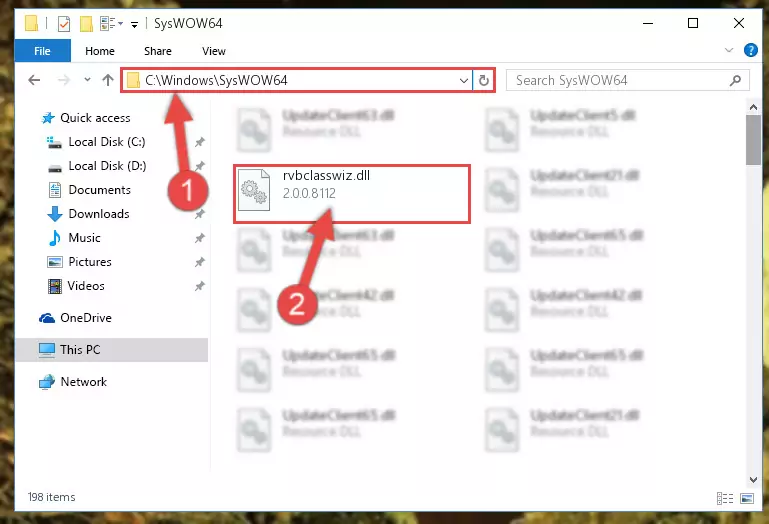Open Pictures folder in sidebar

click(x=90, y=262)
